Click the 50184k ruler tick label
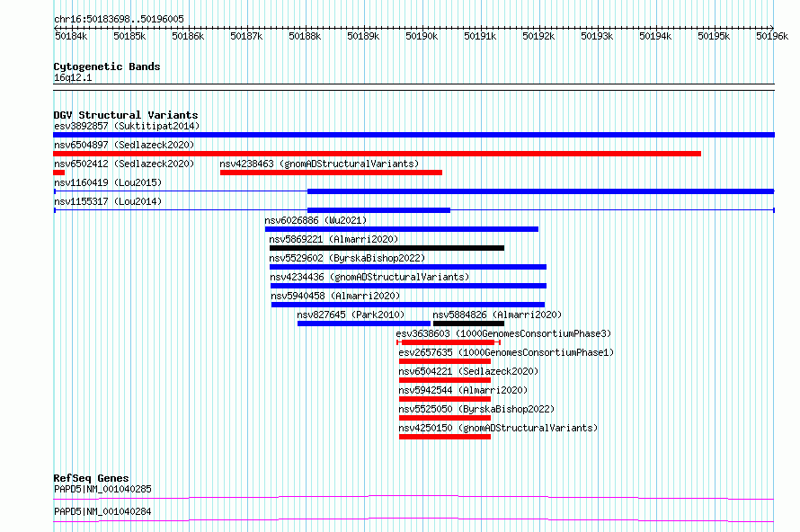 pyautogui.click(x=71, y=36)
